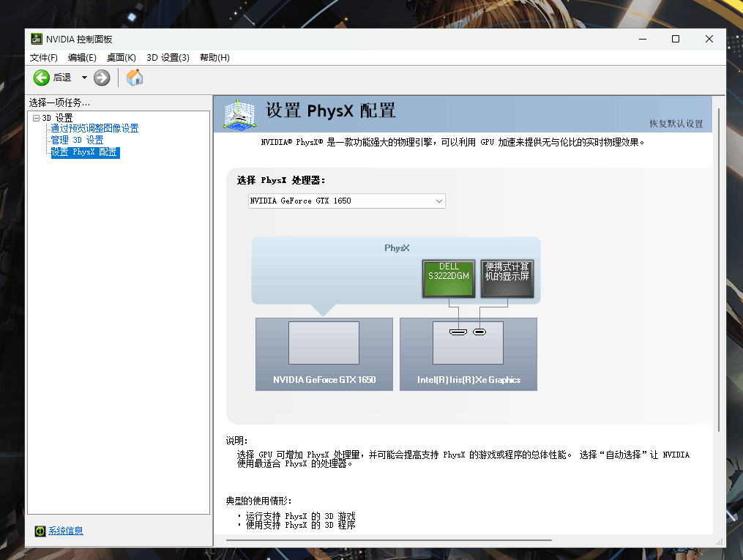Click the 运行支持 PhysX 的 3D 游戏 line

coord(300,516)
